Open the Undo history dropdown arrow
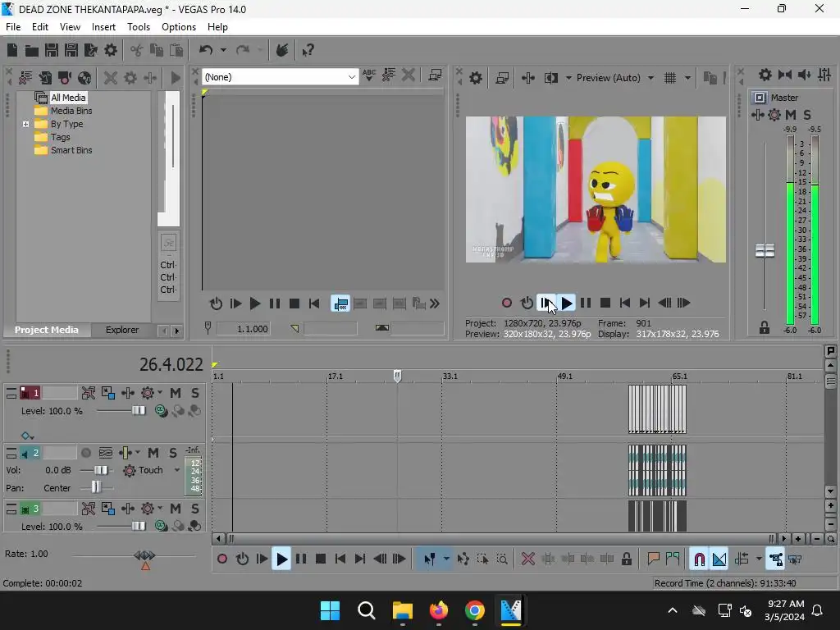The height and width of the screenshot is (630, 840). click(x=223, y=50)
